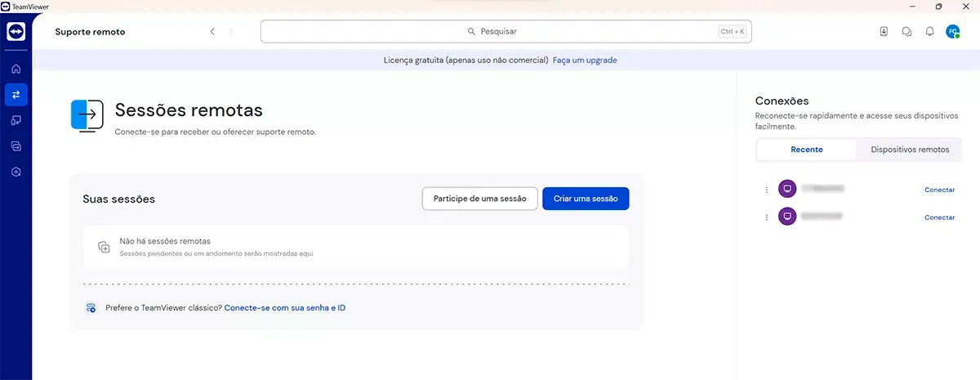This screenshot has height=380, width=980.
Task: Switch to the Dispositivos remotos tab
Action: click(x=910, y=150)
